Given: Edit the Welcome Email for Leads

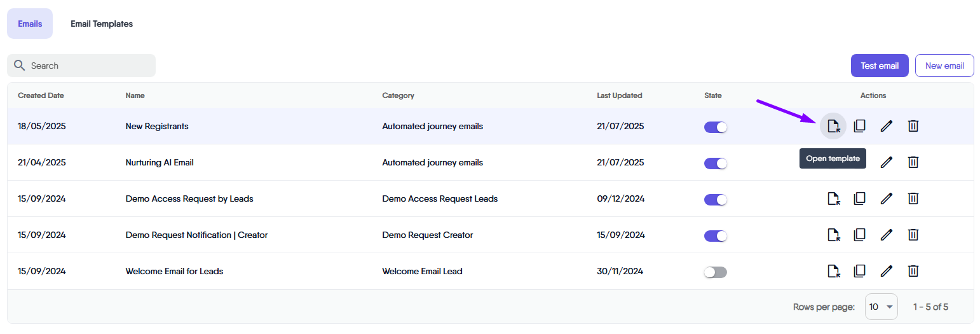Looking at the screenshot, I should pyautogui.click(x=886, y=271).
